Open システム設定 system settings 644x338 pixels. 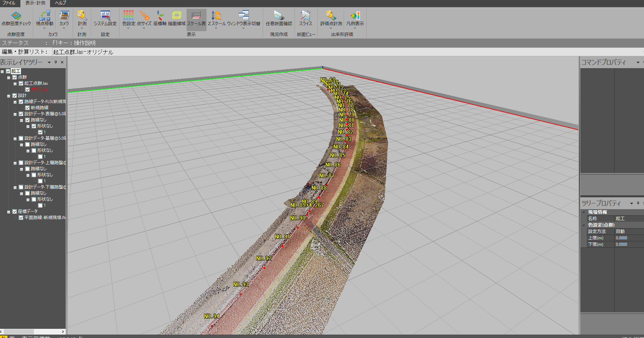pyautogui.click(x=105, y=19)
